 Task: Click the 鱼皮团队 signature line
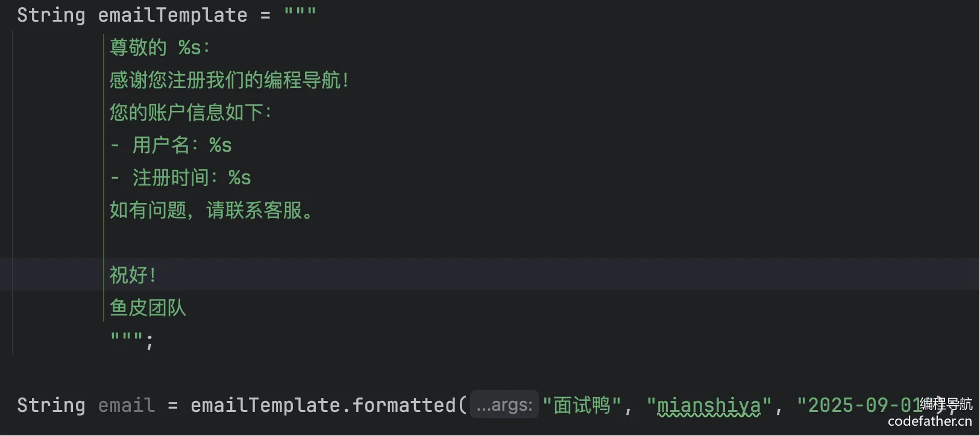(x=148, y=308)
